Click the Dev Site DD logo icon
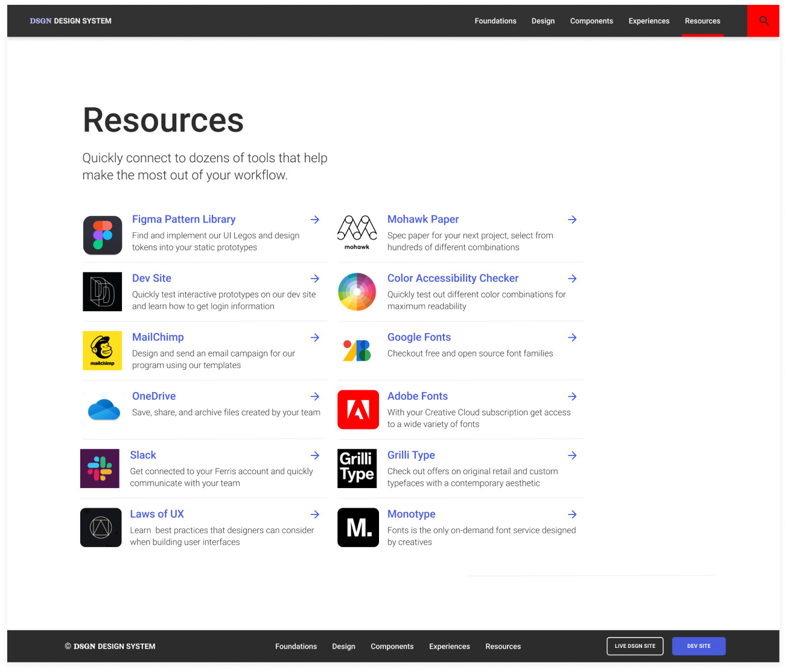This screenshot has height=672, width=787. pos(103,291)
